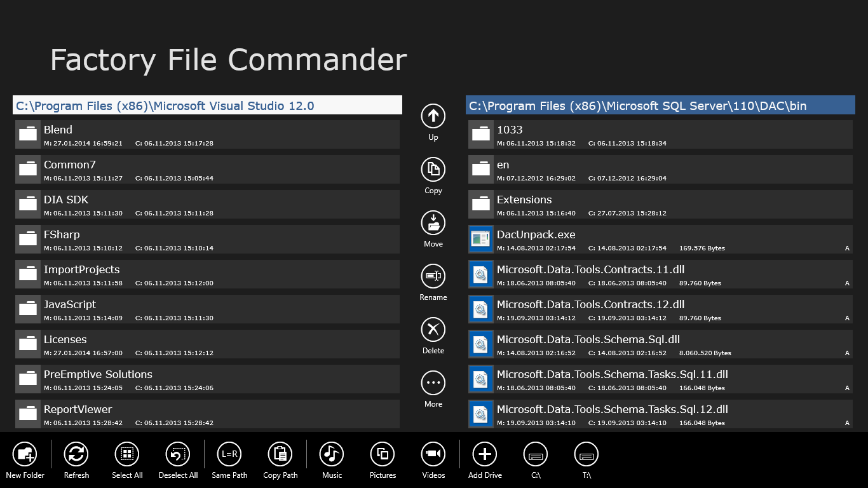Click the Up arrow icon
The width and height of the screenshot is (868, 488).
click(x=433, y=116)
